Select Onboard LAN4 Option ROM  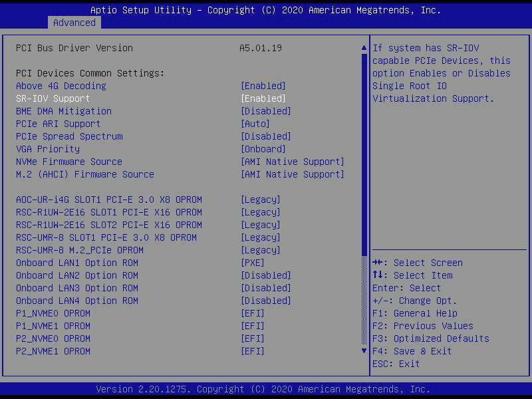pos(77,301)
